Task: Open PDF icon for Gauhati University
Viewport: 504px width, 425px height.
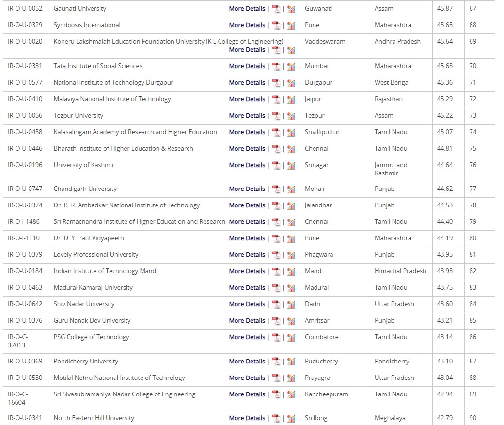Action: (x=276, y=9)
